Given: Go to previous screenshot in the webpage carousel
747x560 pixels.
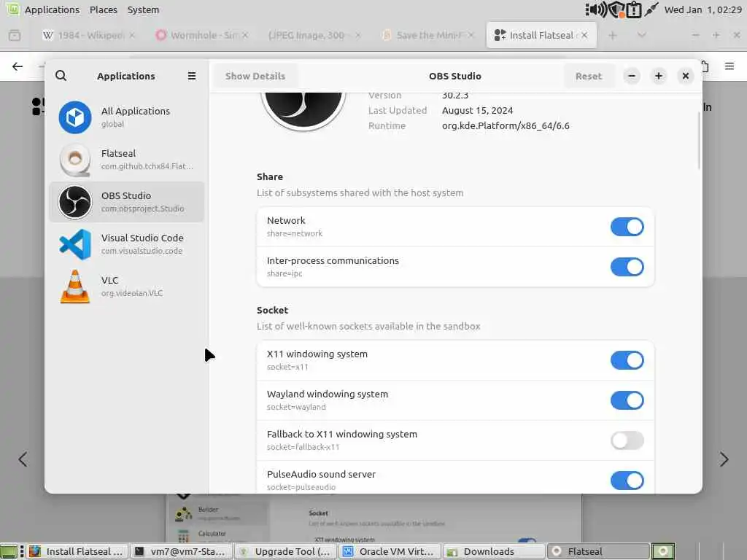Looking at the screenshot, I should point(23,459).
